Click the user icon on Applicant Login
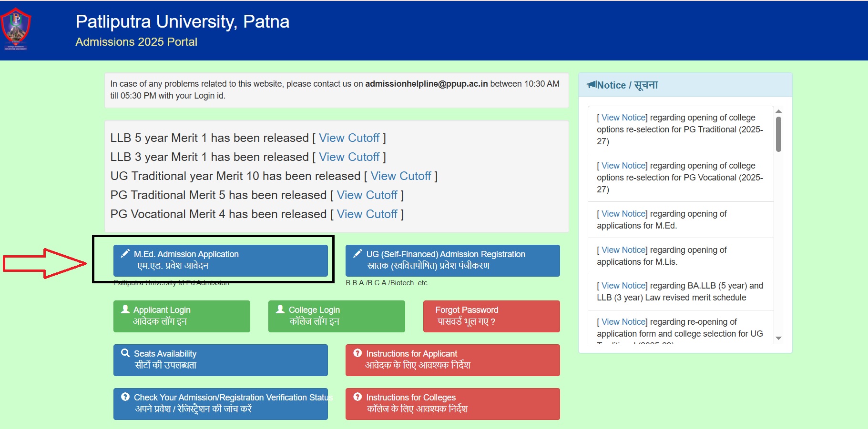Screen dimensions: 868x429 point(125,309)
